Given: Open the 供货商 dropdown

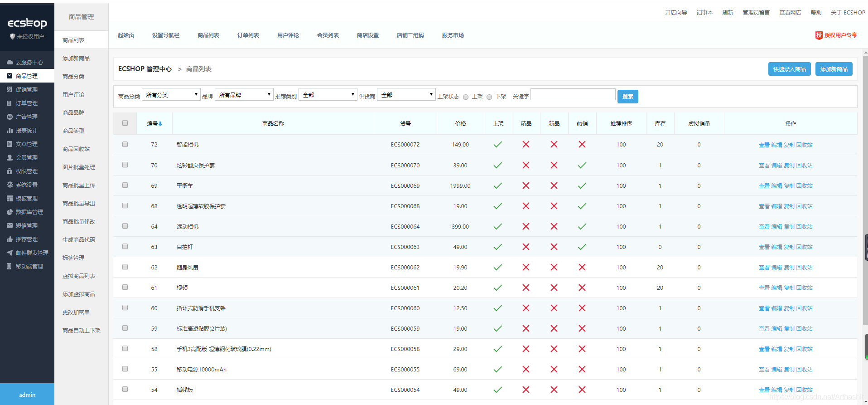Looking at the screenshot, I should [x=406, y=95].
